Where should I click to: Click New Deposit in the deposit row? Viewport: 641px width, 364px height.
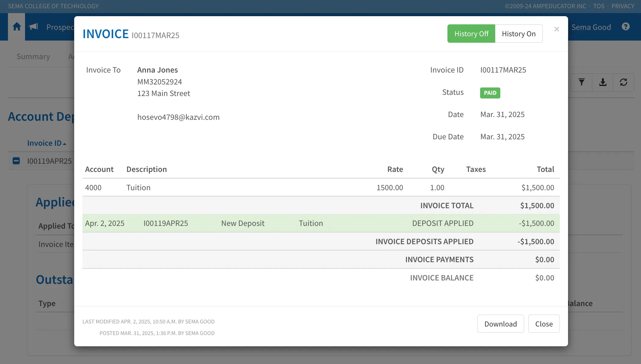(243, 223)
